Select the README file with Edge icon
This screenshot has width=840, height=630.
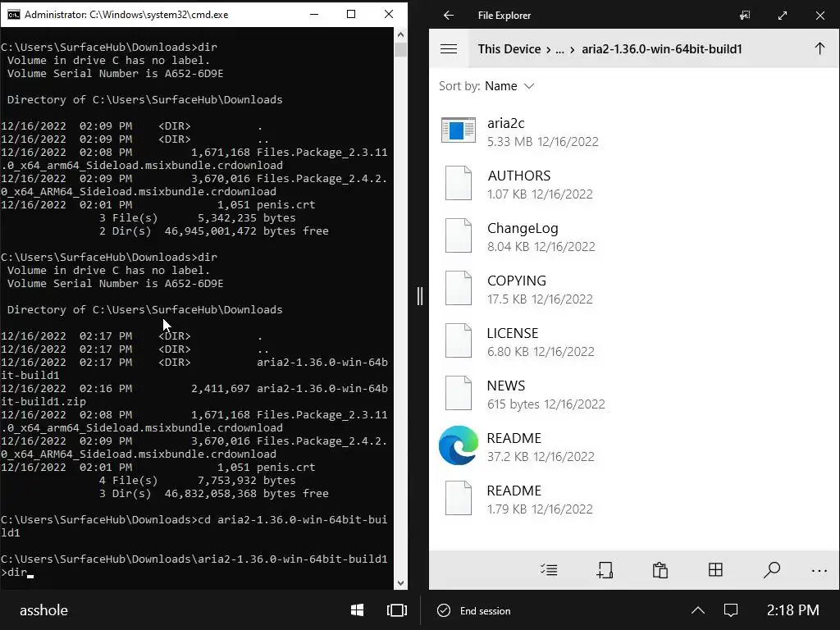459,445
